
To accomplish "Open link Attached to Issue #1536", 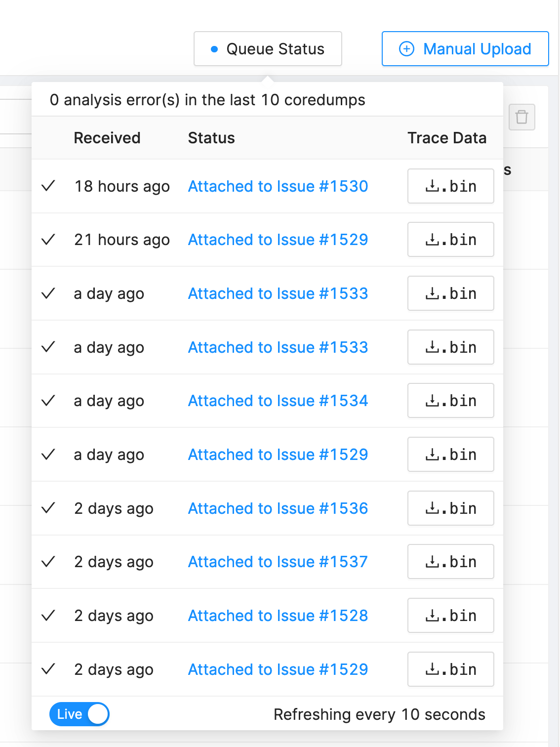I will (278, 508).
